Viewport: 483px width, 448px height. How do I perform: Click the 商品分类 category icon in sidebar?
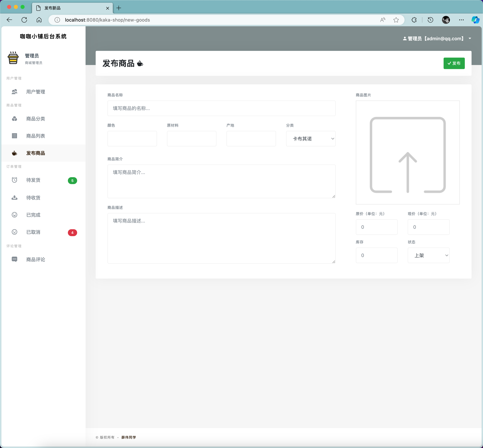click(x=14, y=119)
